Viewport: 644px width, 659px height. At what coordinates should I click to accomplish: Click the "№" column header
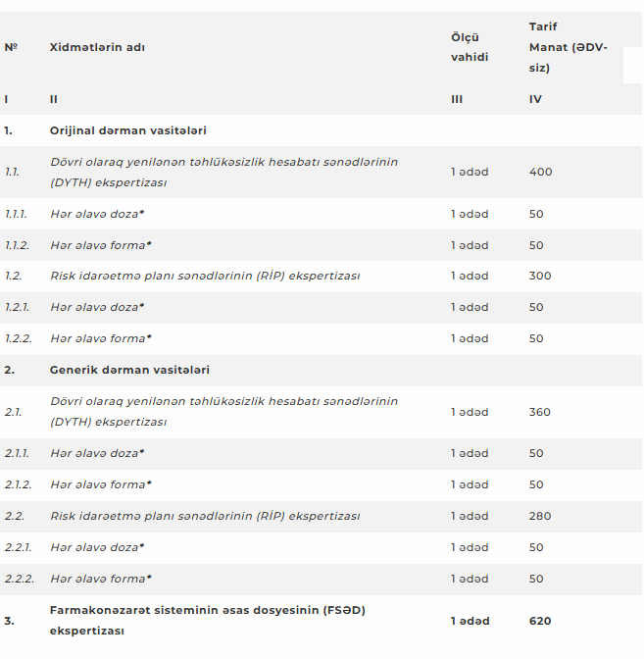(x=11, y=47)
